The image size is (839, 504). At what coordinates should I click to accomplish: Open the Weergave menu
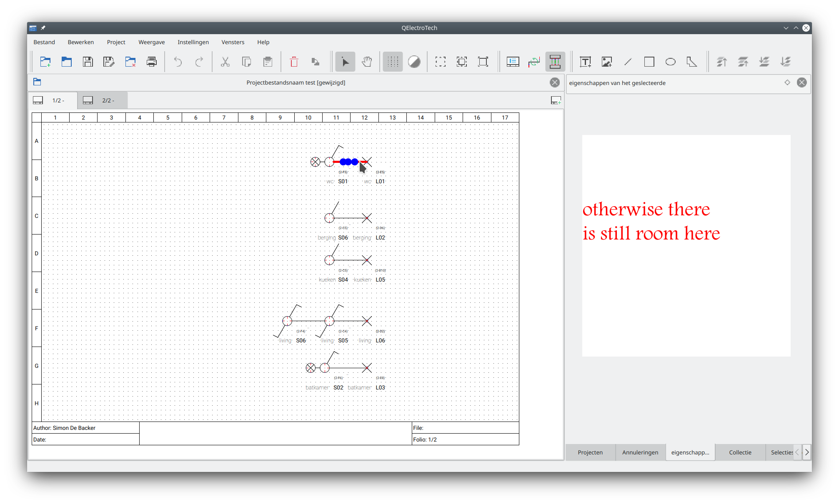[x=151, y=42]
